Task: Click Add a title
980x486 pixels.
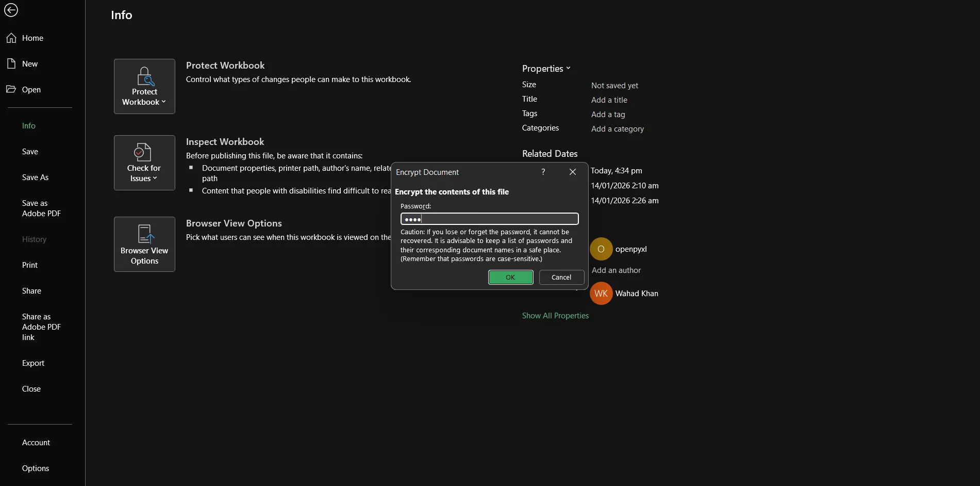Action: click(609, 100)
